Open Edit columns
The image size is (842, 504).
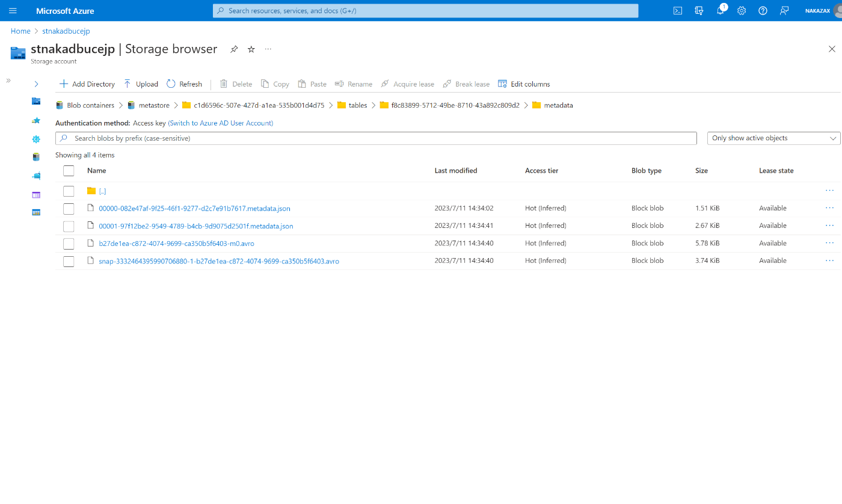coord(524,84)
